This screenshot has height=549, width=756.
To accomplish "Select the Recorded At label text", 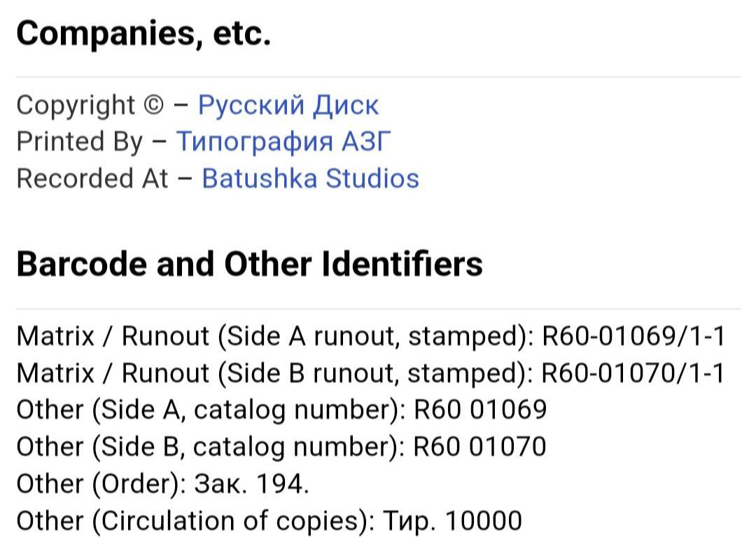I will tap(92, 179).
